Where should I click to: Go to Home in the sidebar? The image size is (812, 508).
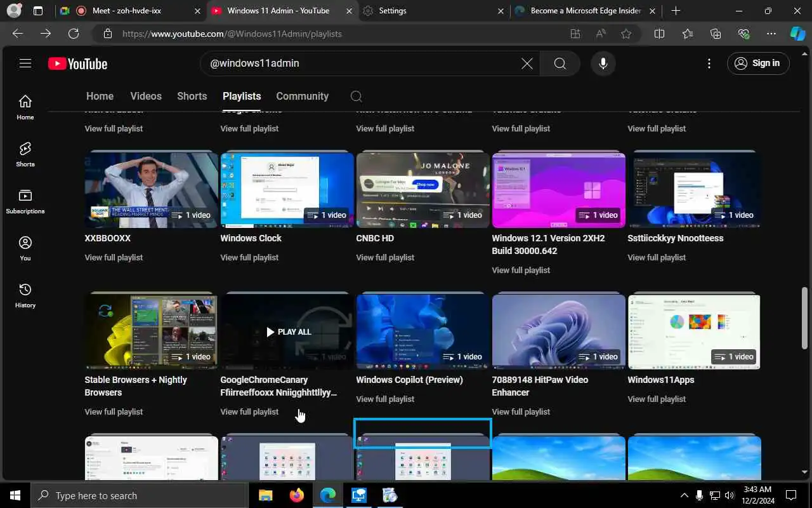click(x=25, y=107)
